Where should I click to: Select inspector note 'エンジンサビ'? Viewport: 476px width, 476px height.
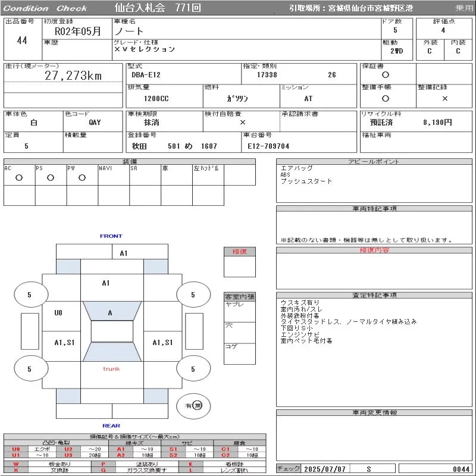[x=300, y=334]
